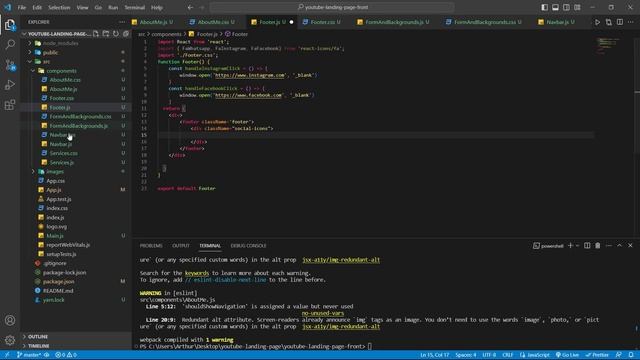Split the editor right
Image resolution: width=640 pixels, height=360 pixels.
click(x=620, y=22)
